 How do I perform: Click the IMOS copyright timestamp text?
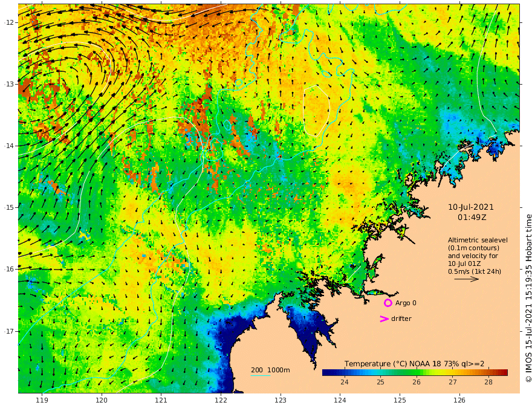[x=528, y=299]
